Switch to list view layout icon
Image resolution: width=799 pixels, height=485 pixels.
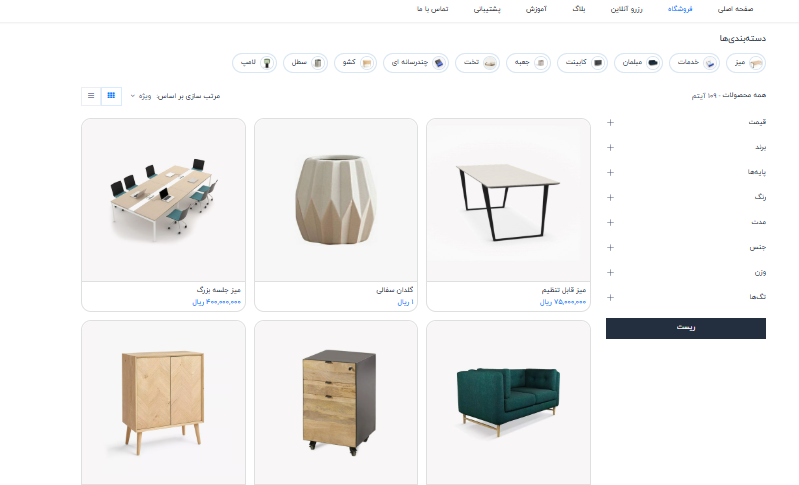click(91, 96)
